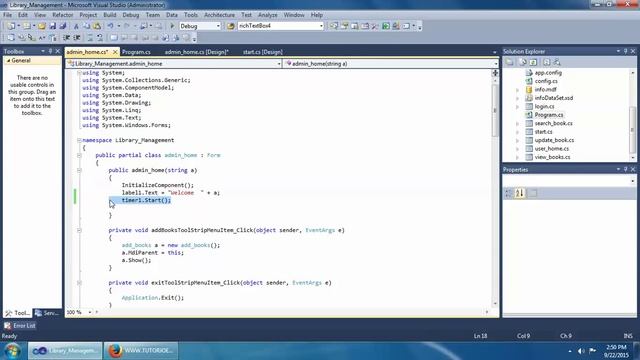Switch to the Toolbox bottom tab
The height and width of the screenshot is (360, 640).
tap(18, 313)
